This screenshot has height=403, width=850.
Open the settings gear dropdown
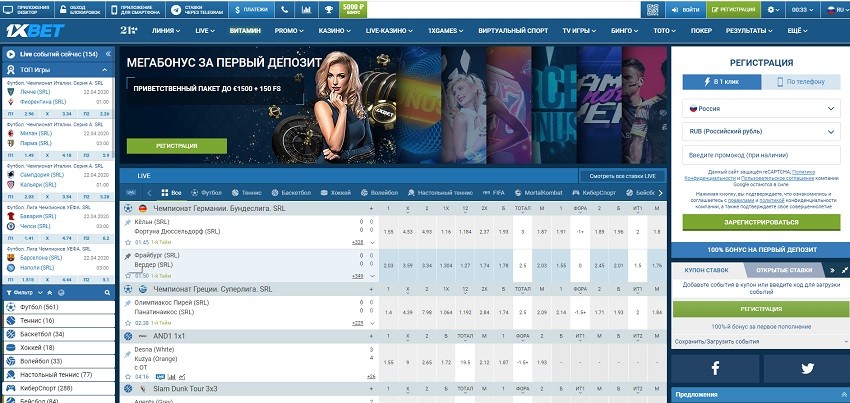(x=774, y=10)
